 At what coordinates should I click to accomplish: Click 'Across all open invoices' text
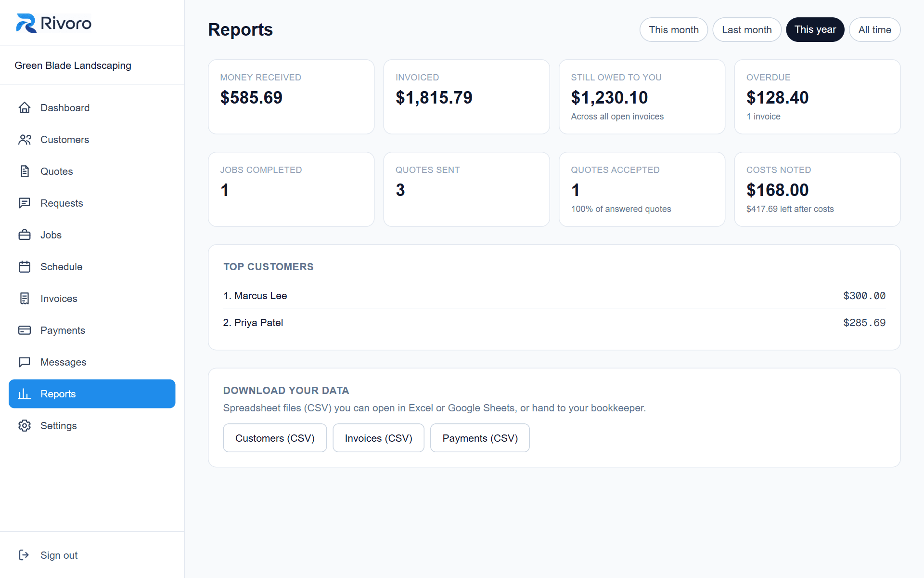pyautogui.click(x=617, y=117)
